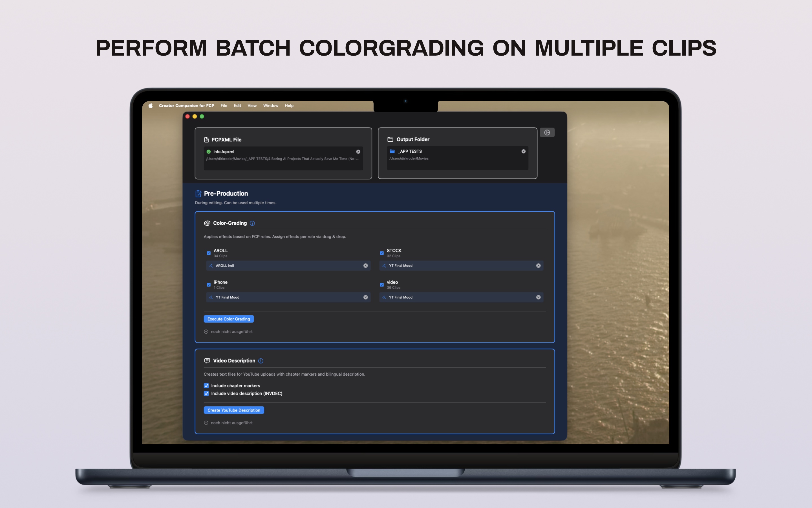The width and height of the screenshot is (812, 508).
Task: Click the effect icon in iPhone's effect field
Action: point(211,297)
